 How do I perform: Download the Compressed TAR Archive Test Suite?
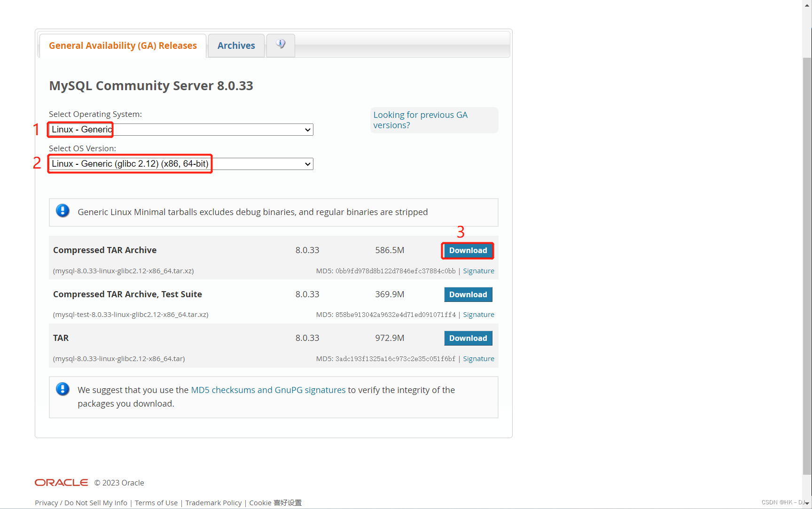(468, 294)
